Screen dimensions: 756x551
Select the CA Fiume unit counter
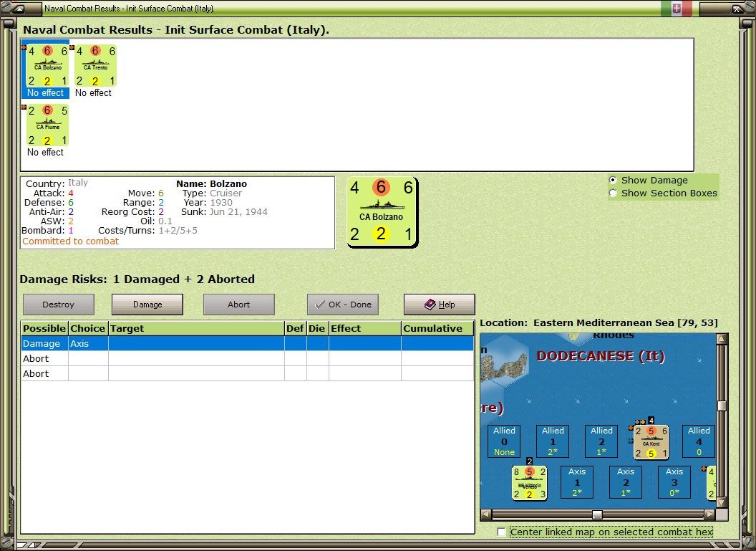pyautogui.click(x=47, y=125)
